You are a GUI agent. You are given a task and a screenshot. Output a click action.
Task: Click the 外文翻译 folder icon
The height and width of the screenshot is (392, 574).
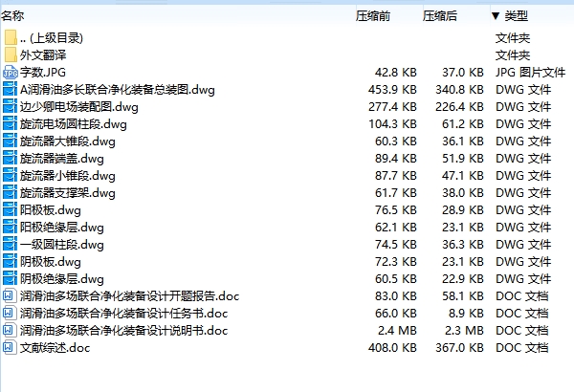point(11,54)
